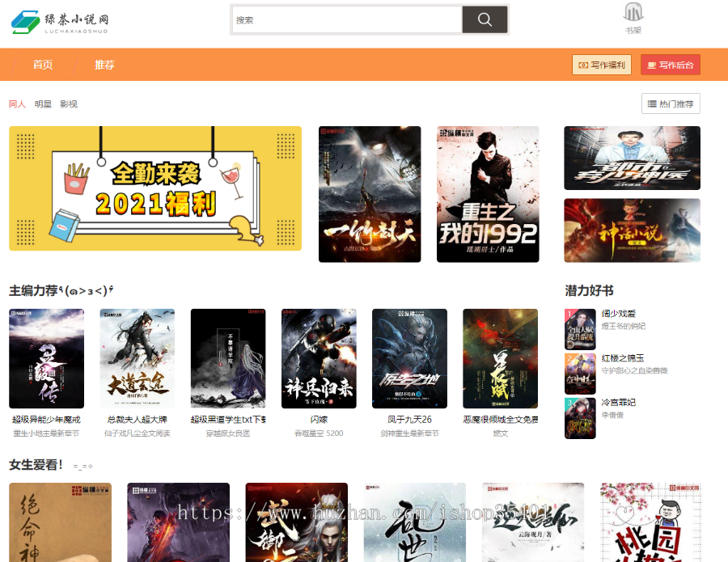Click author text 守护甜心之血染蔷薇
728x562 pixels.
click(635, 371)
